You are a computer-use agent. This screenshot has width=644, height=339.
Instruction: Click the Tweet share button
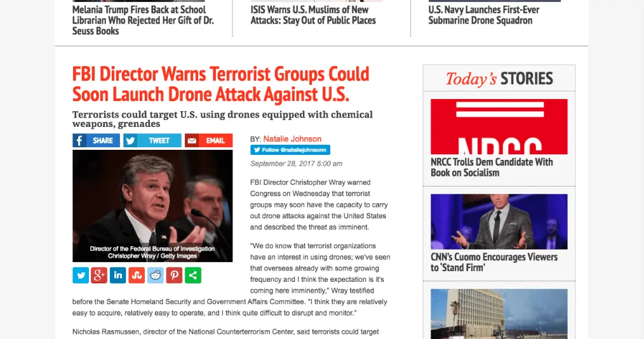[x=152, y=140]
